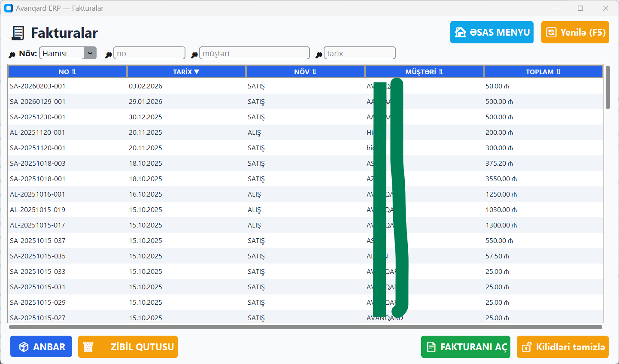Viewport: 619px width, 364px height.
Task: Click the trash bin icon on ZİBİL QUTUSU
Action: click(x=88, y=347)
